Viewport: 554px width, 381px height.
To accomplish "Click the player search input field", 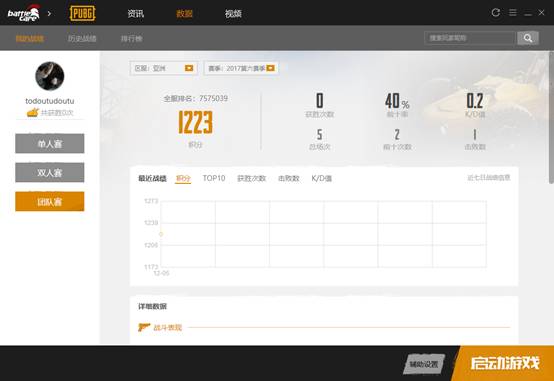I will (x=470, y=38).
